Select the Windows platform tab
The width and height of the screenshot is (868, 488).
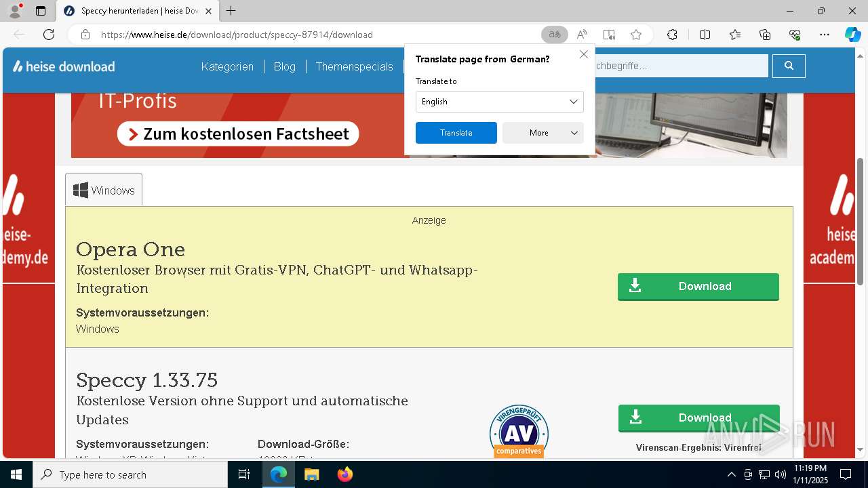point(104,190)
